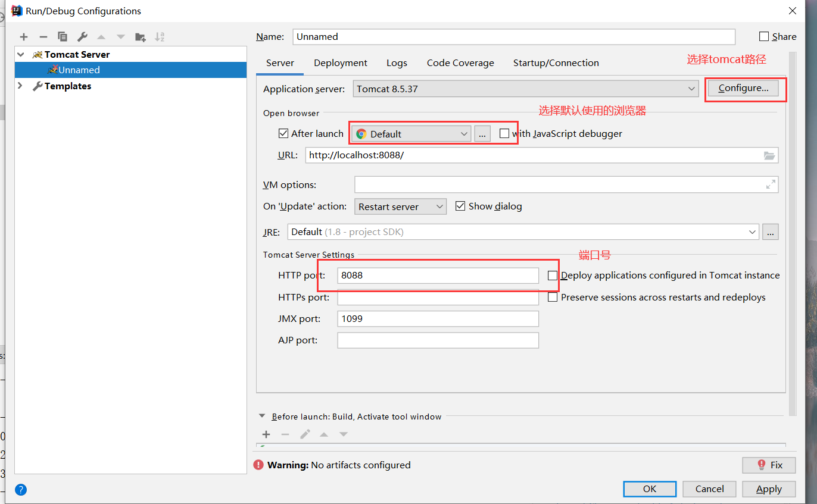Select the Tomcat Server node label
Image resolution: width=817 pixels, height=504 pixels.
coord(77,54)
